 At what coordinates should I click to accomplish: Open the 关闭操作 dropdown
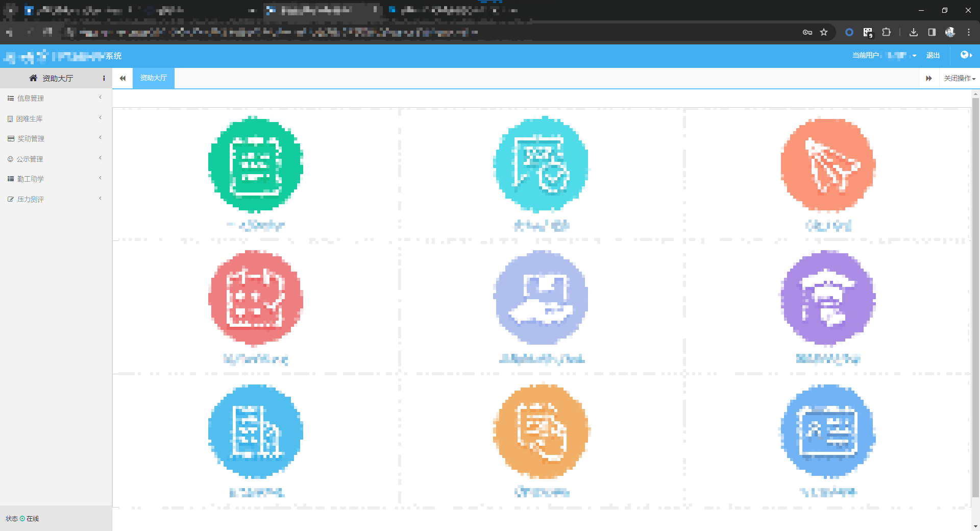click(x=959, y=78)
